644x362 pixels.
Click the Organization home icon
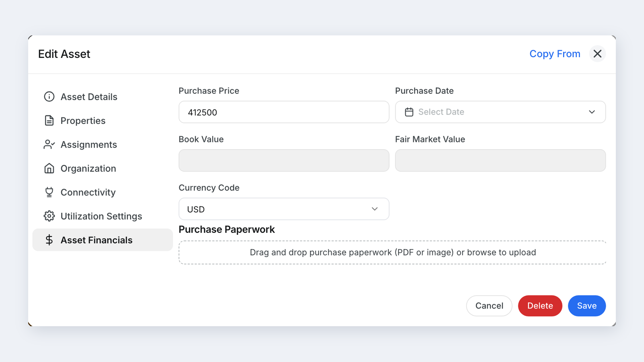click(49, 168)
